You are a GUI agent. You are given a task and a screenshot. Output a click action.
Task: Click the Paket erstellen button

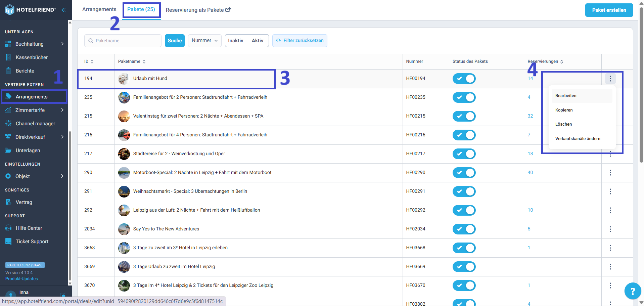coord(609,10)
